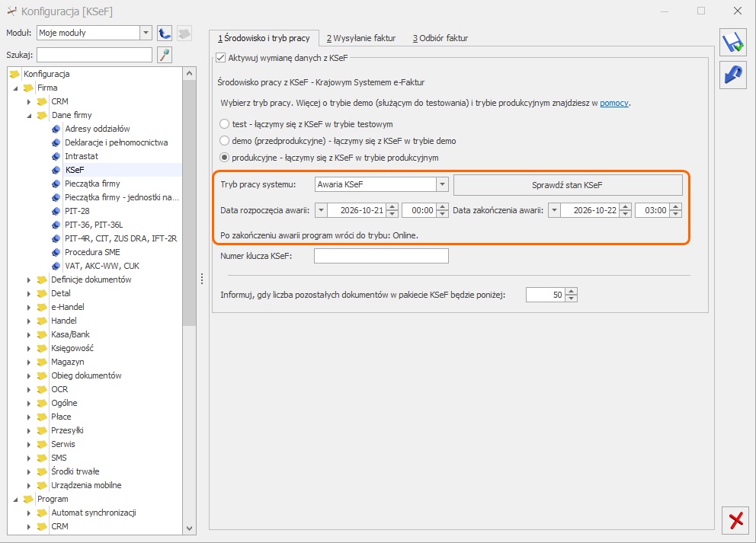Increase the remaining documents threshold value
Screen dimensions: 756x543
coord(572,292)
